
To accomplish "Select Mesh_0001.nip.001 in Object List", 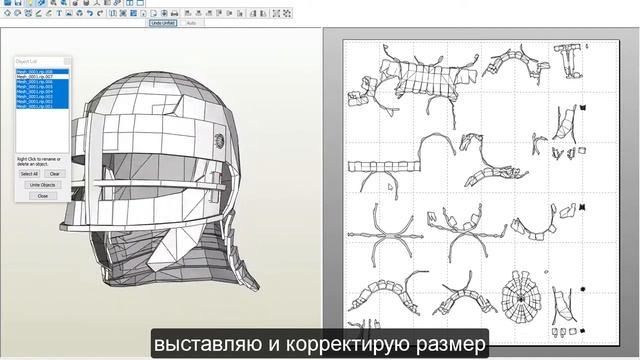I will (x=42, y=106).
